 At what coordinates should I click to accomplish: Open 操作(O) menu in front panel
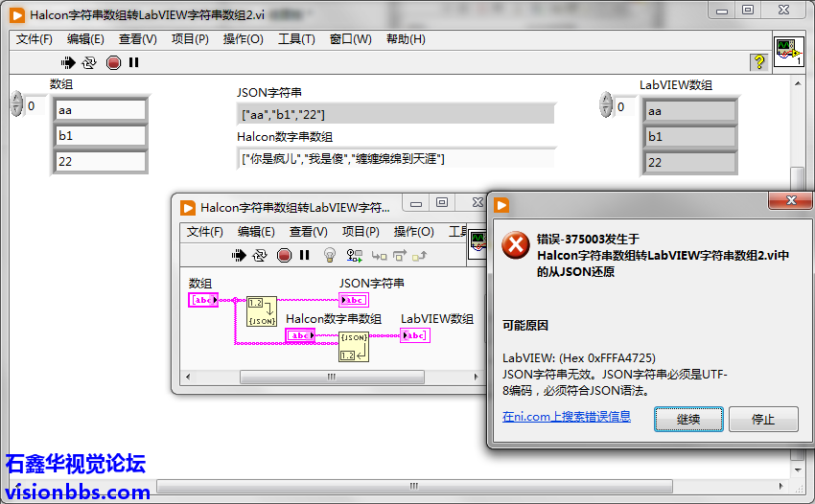click(243, 39)
